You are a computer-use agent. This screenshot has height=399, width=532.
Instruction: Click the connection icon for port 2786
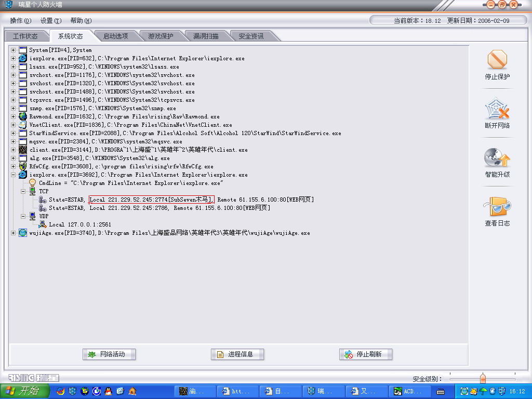pyautogui.click(x=43, y=208)
